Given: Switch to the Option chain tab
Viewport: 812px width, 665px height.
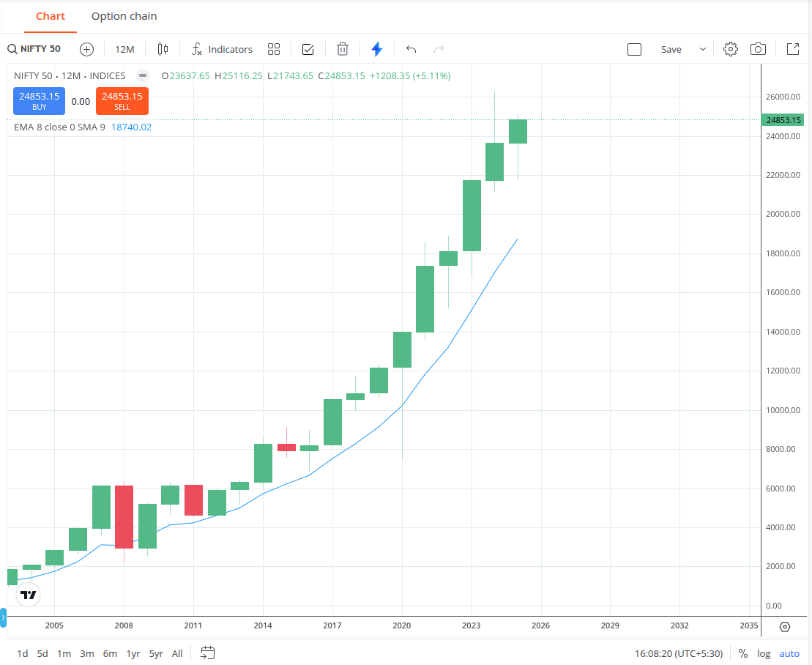Looking at the screenshot, I should tap(124, 16).
